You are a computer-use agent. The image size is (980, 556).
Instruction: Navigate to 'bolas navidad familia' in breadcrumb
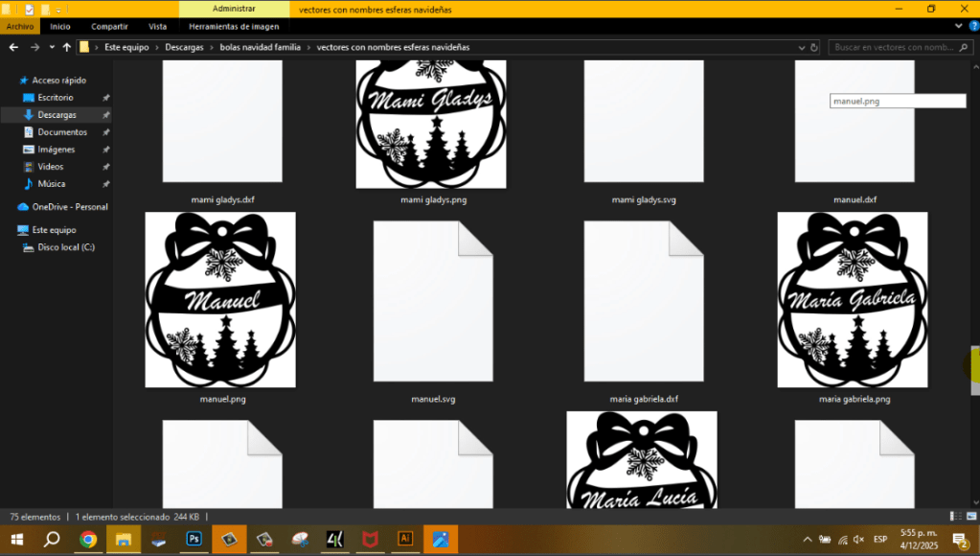point(260,47)
